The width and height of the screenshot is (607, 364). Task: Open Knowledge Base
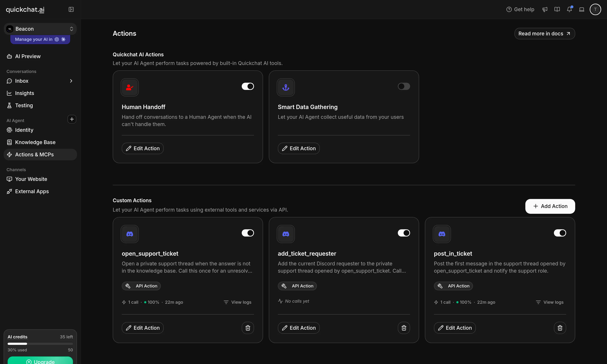pos(40,142)
